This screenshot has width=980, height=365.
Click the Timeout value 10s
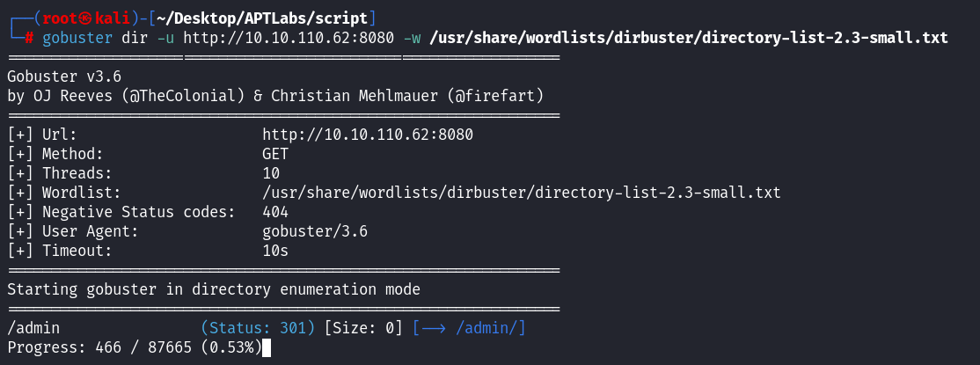275,251
